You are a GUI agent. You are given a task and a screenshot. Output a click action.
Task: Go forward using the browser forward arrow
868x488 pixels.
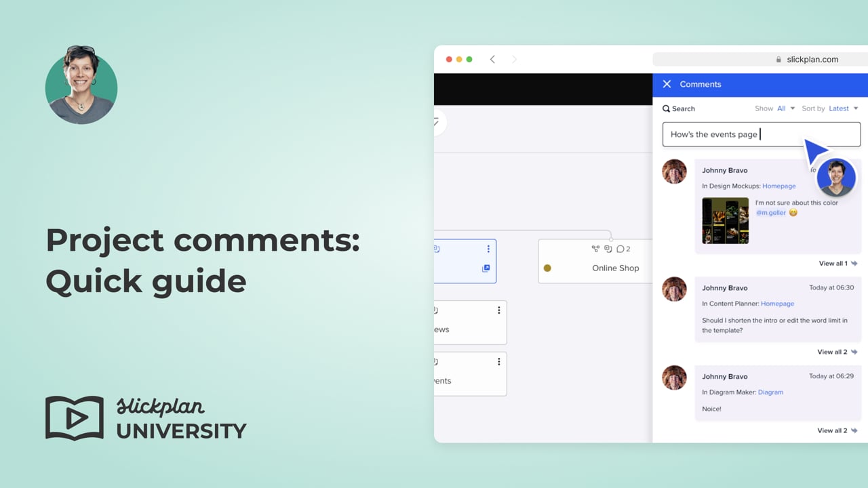tap(514, 60)
